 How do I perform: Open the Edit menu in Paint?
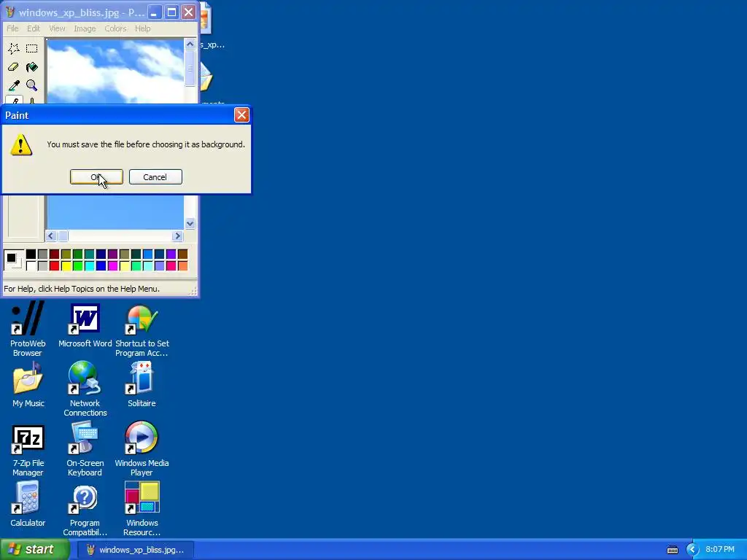click(x=34, y=28)
